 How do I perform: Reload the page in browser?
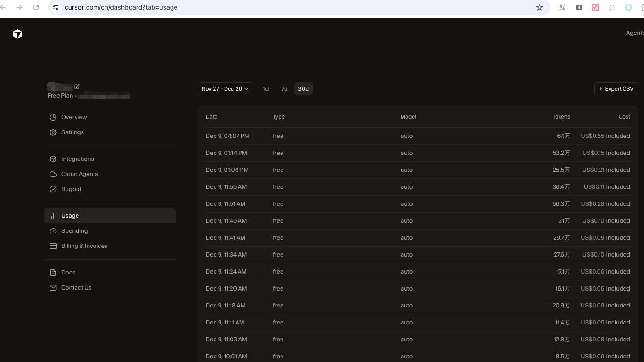tap(36, 7)
